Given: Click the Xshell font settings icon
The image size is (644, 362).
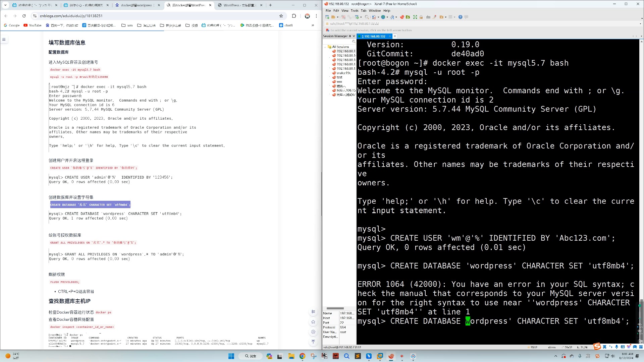Looking at the screenshot, I should pos(392,17).
